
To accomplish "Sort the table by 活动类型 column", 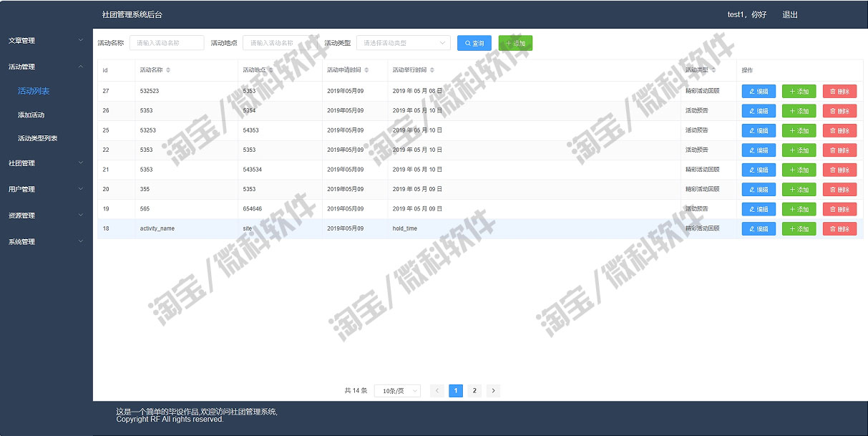I will (714, 70).
